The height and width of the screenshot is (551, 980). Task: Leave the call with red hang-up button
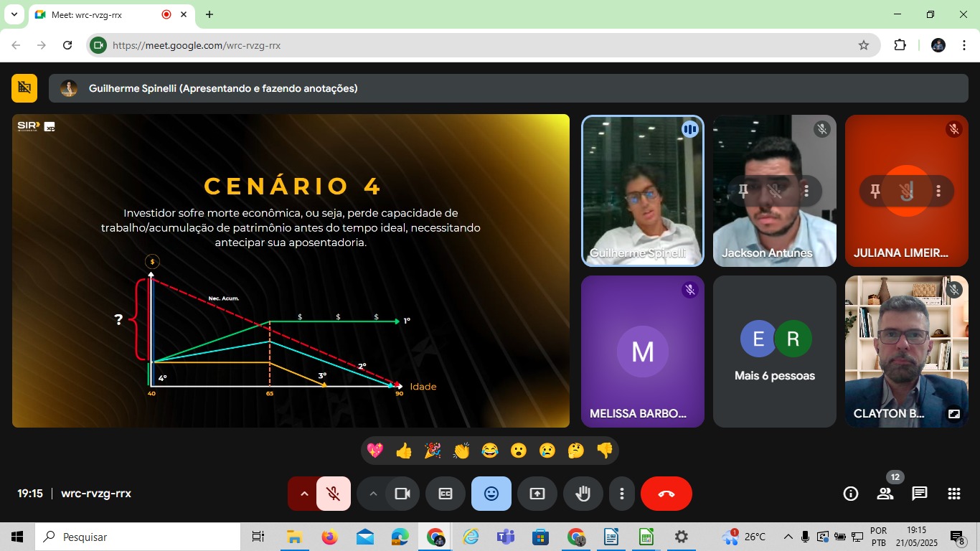point(666,494)
